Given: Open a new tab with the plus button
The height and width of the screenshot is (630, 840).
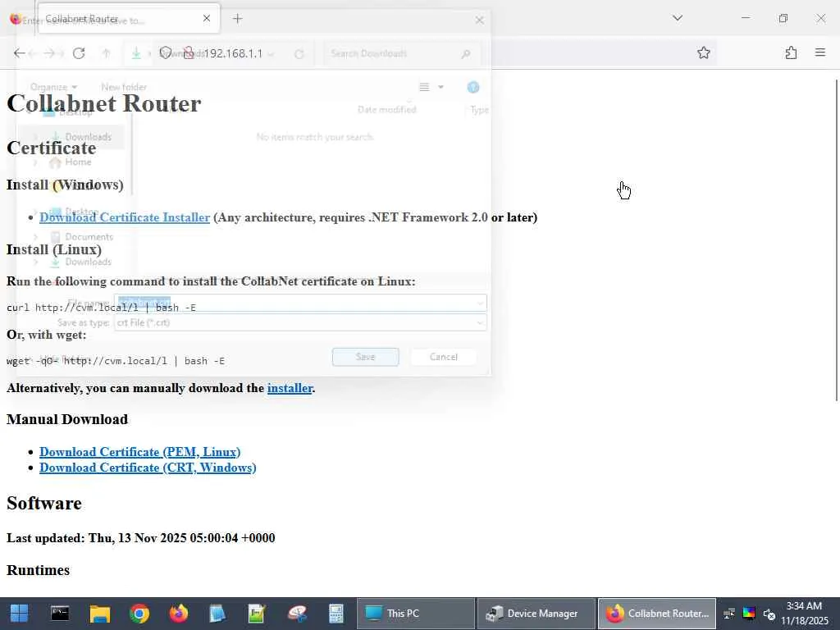Looking at the screenshot, I should coord(238,19).
